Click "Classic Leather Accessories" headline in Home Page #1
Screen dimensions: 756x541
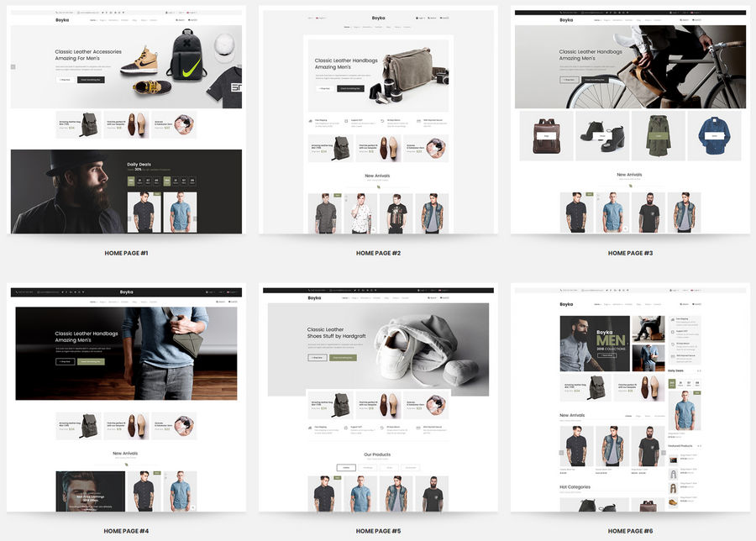(88, 51)
